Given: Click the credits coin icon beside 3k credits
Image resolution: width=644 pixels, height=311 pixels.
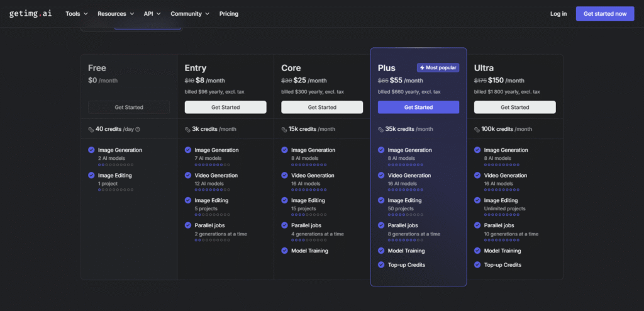Looking at the screenshot, I should point(187,129).
